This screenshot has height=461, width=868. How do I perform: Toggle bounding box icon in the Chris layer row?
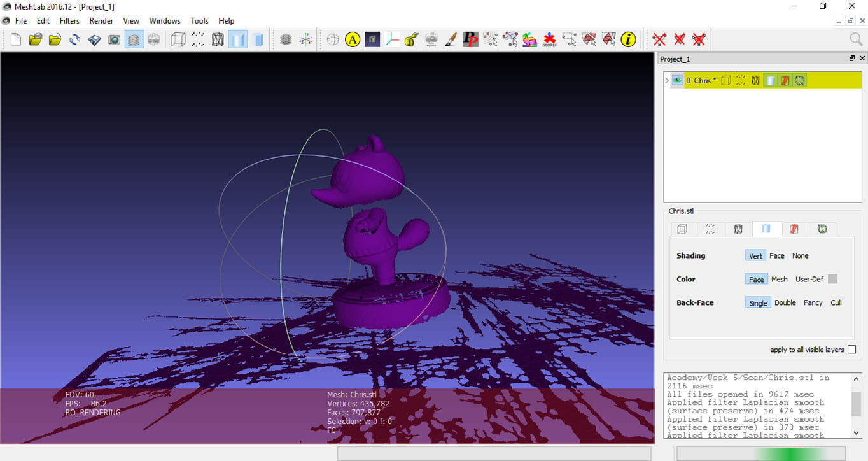tap(726, 80)
